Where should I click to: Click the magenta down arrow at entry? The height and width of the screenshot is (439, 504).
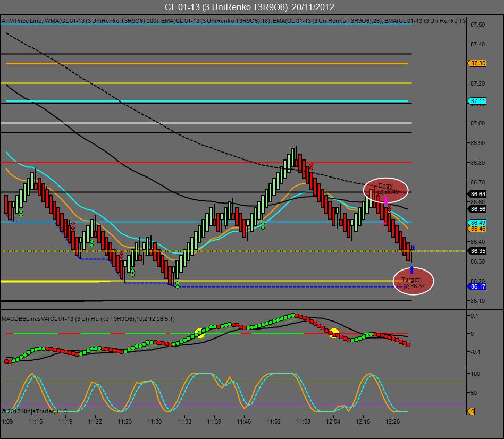385,200
